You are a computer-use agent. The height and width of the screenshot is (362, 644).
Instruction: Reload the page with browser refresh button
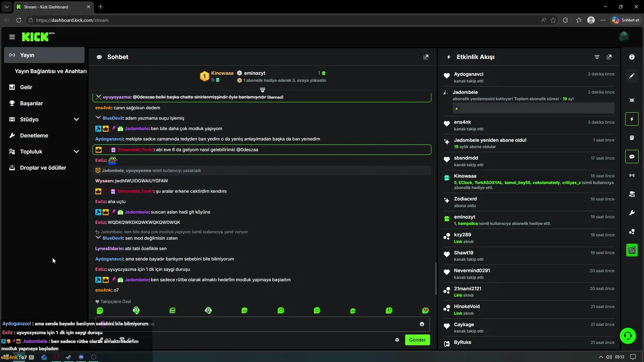[19, 20]
